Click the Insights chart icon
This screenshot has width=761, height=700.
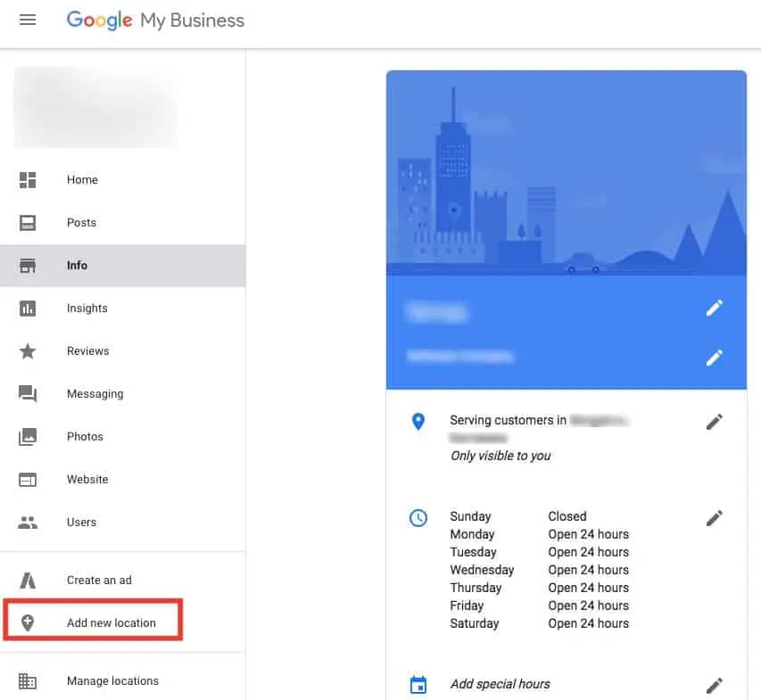28,308
